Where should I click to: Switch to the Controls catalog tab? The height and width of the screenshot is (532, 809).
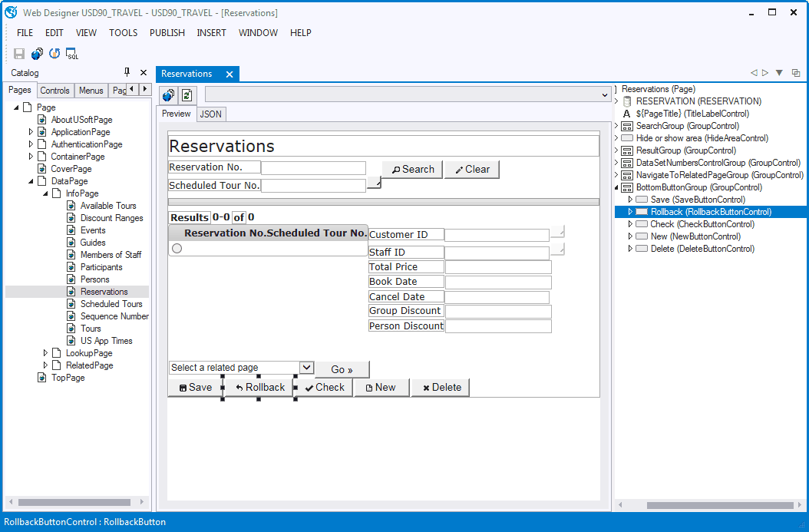[54, 91]
